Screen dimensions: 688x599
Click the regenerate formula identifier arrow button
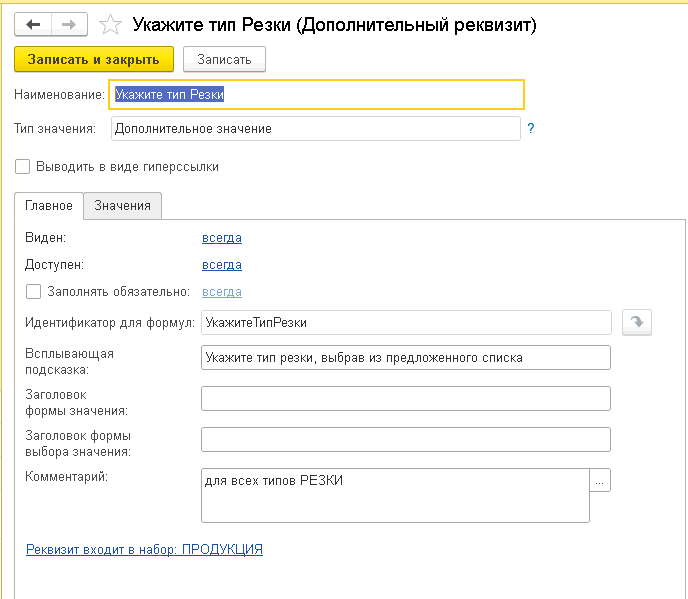click(637, 322)
